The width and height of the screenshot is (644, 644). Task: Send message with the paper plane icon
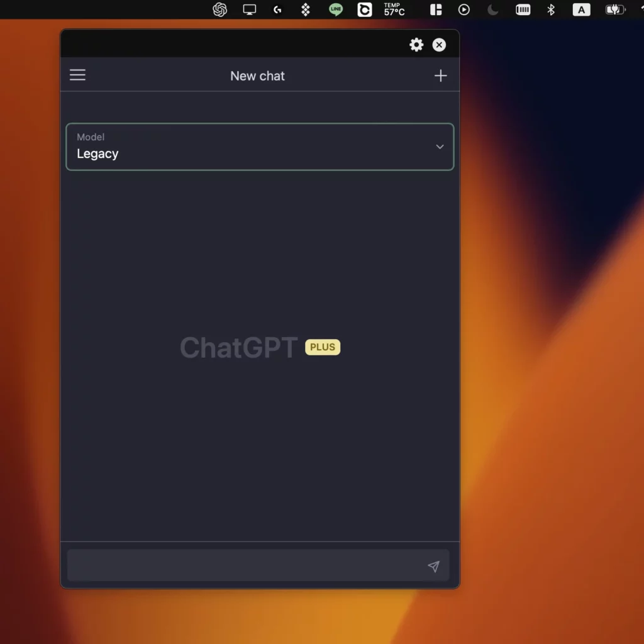[x=434, y=567]
